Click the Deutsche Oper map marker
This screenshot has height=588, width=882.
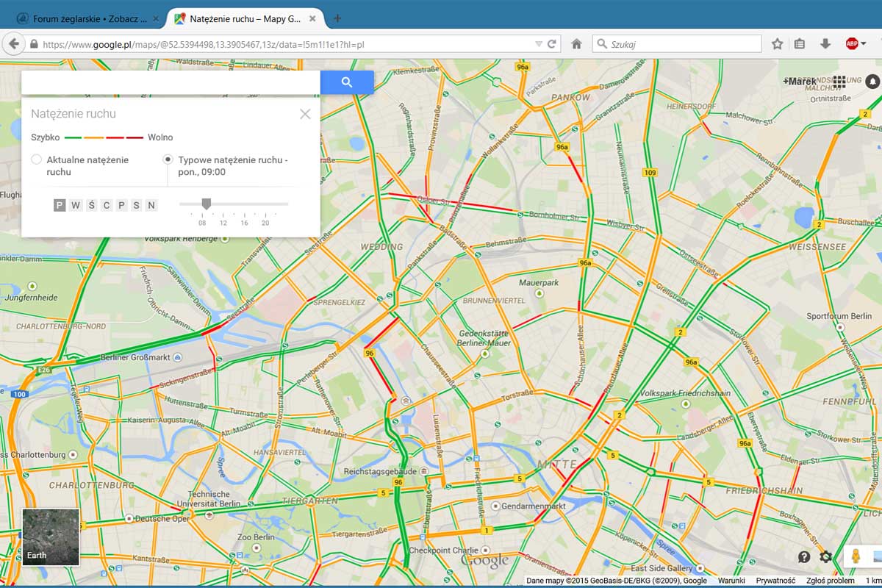129,518
